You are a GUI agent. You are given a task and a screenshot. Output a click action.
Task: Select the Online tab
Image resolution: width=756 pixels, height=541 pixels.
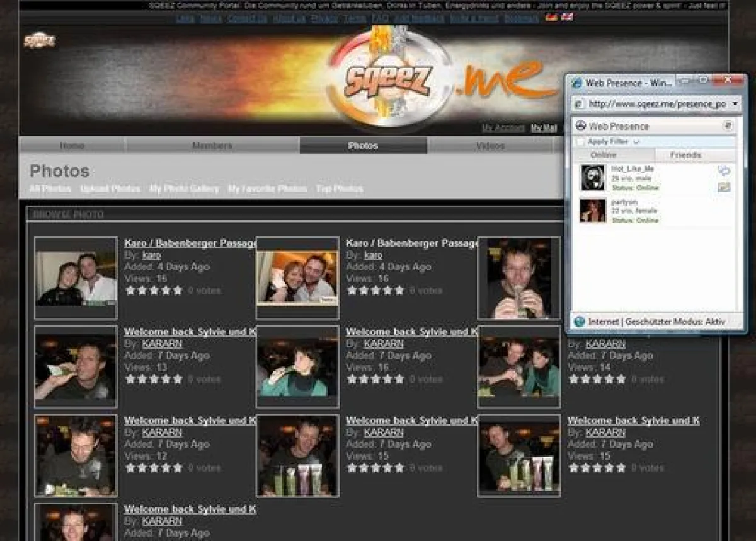[x=604, y=154]
